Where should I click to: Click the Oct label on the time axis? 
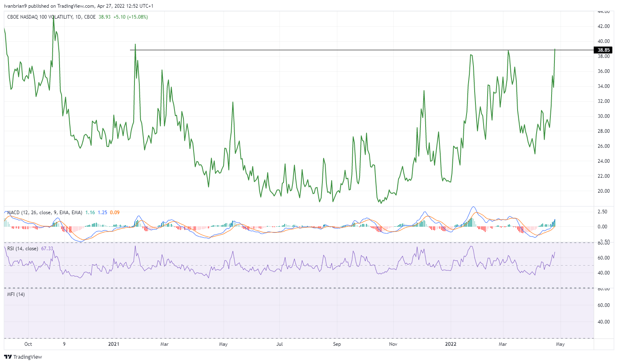28,344
